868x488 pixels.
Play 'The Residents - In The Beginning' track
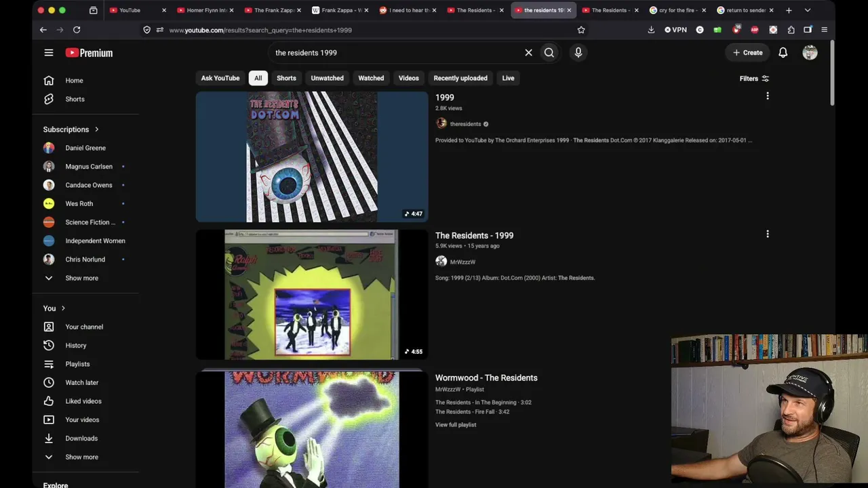[x=483, y=403]
